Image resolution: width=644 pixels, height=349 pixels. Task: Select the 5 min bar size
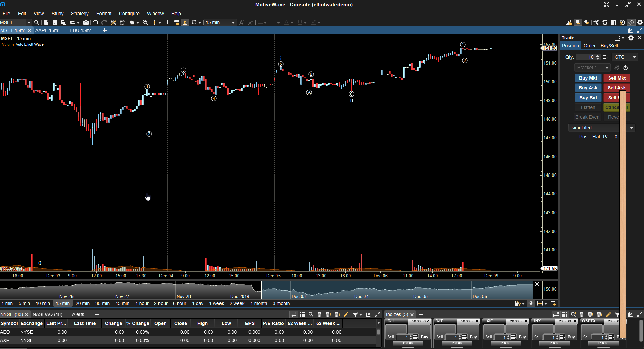pos(24,303)
